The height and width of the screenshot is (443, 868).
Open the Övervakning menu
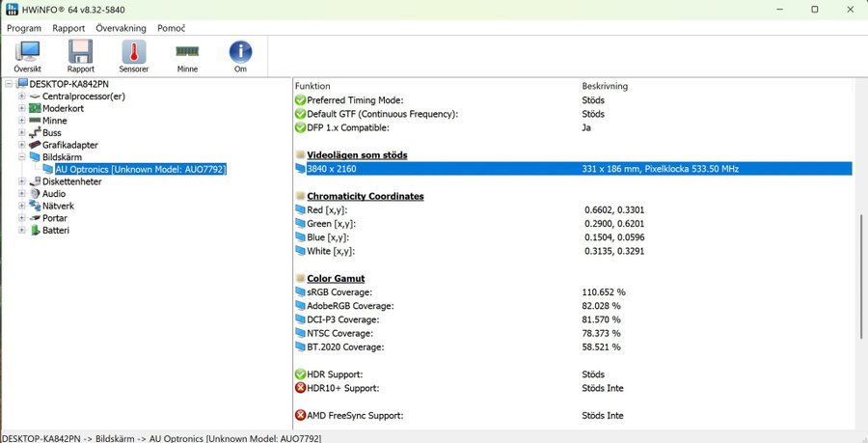[122, 28]
